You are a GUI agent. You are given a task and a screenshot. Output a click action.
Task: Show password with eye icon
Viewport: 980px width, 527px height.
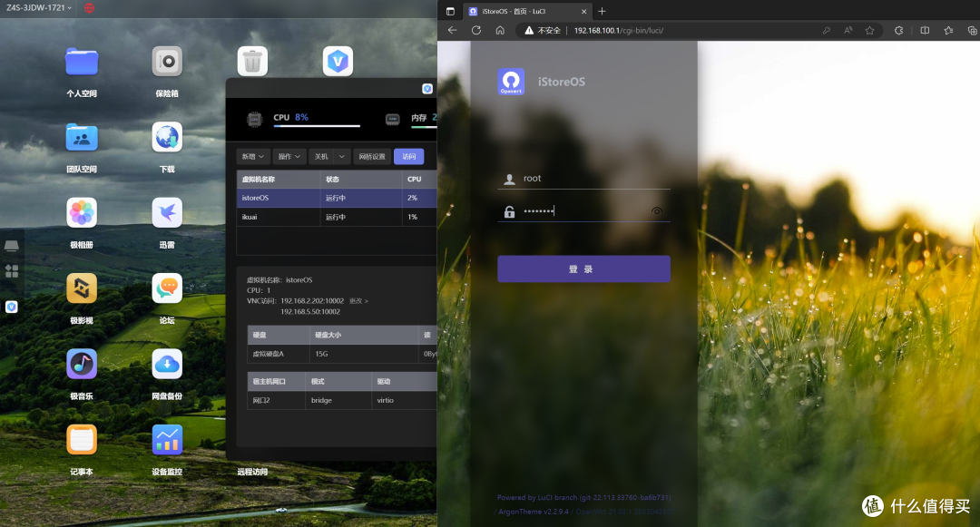(656, 211)
